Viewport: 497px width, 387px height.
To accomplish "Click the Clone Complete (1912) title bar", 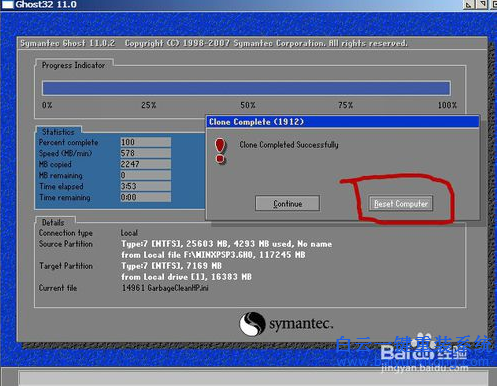I will pos(343,122).
